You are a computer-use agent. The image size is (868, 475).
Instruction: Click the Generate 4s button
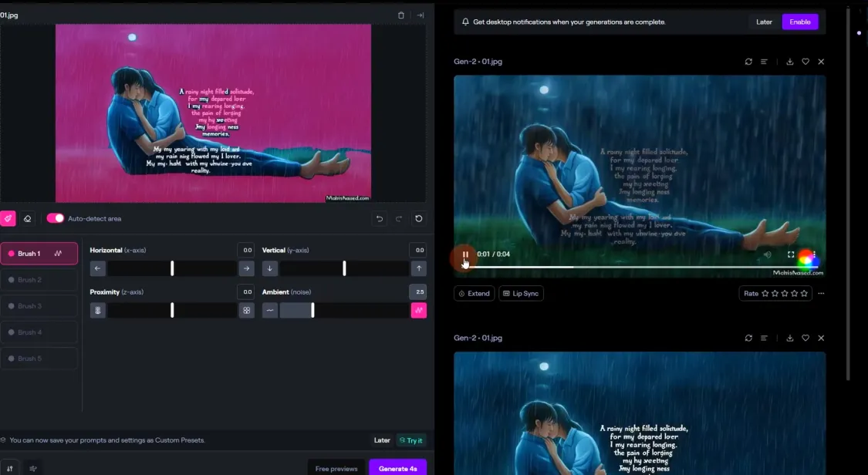397,468
